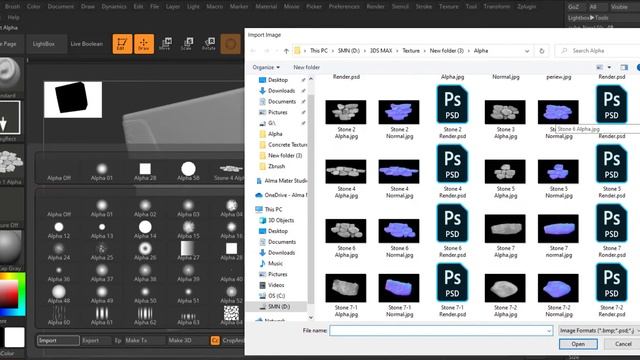Click the material sphere preview
The height and width of the screenshot is (360, 640).
click(x=10, y=247)
